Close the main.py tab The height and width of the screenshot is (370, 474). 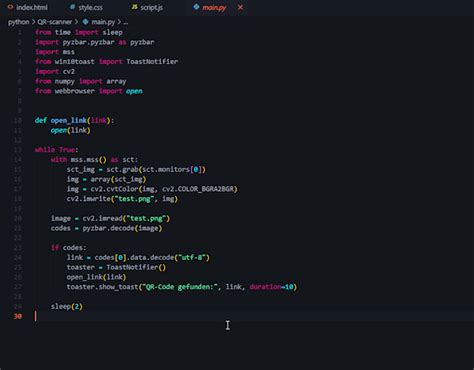[x=240, y=7]
